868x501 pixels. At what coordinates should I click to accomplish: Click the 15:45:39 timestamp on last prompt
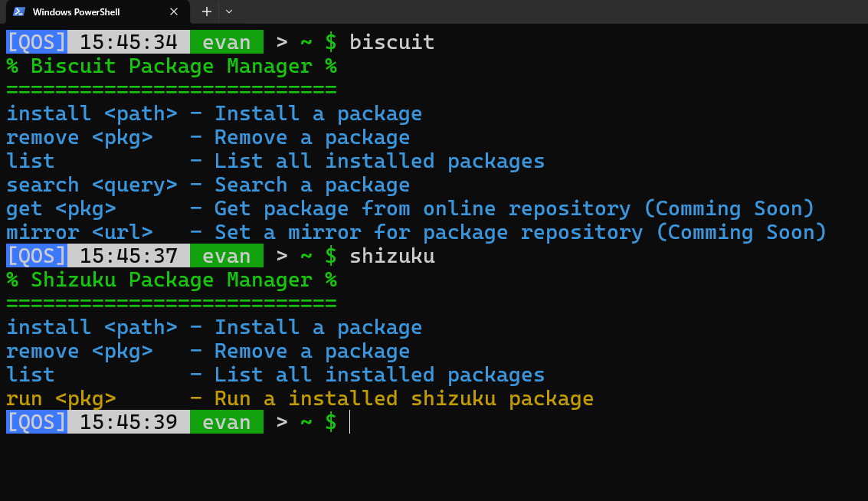click(x=129, y=422)
